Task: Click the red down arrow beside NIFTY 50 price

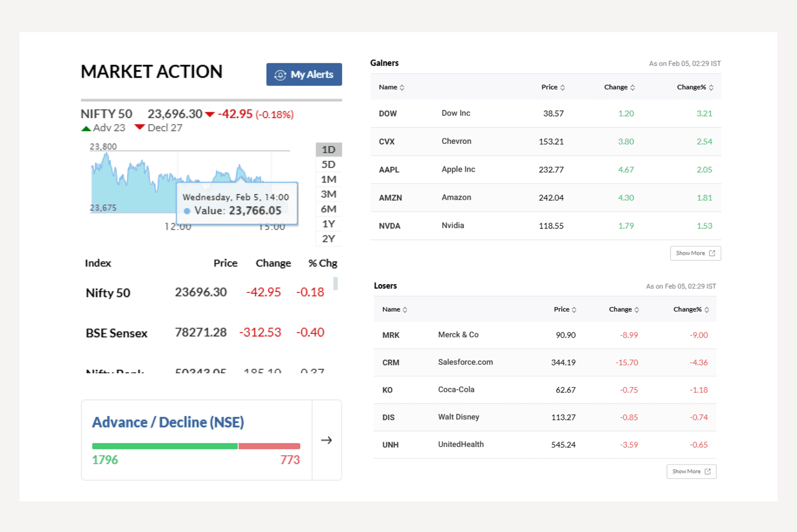Action: 209,114
